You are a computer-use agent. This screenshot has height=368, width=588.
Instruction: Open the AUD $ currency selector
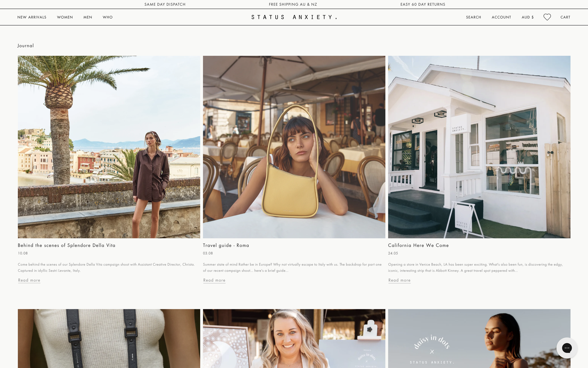pos(528,17)
